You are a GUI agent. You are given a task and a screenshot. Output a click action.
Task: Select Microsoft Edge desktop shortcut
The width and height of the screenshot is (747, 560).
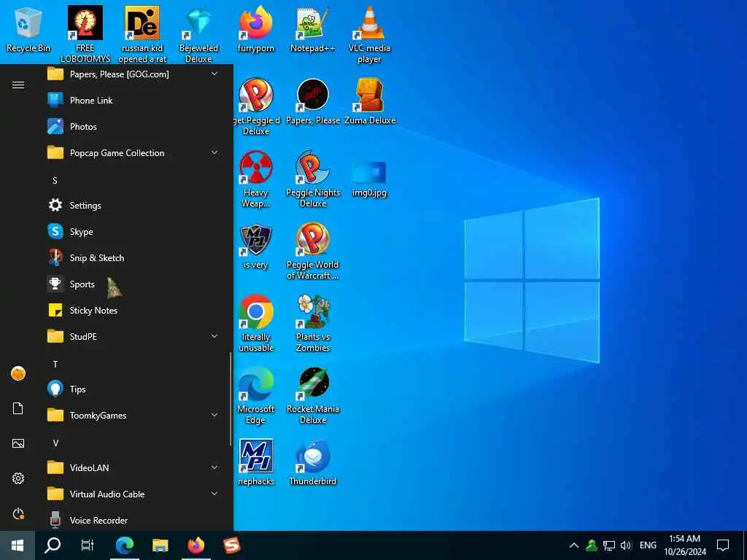click(256, 396)
